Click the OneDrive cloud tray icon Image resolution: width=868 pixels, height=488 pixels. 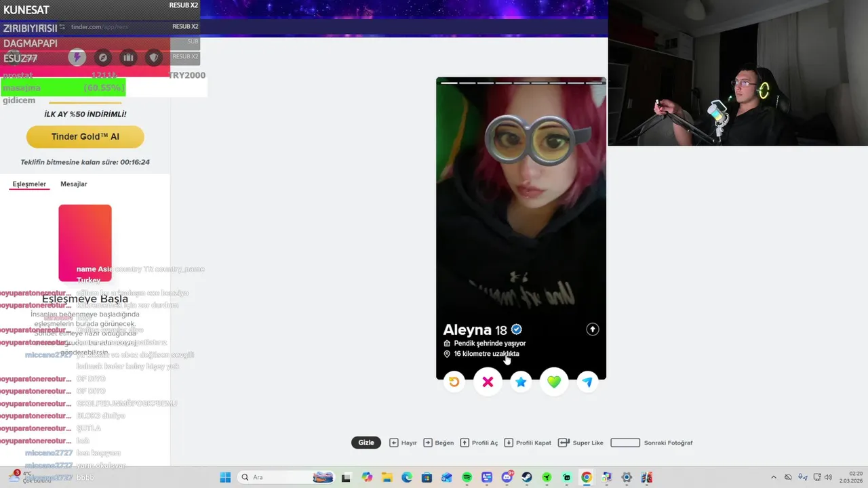point(788,477)
